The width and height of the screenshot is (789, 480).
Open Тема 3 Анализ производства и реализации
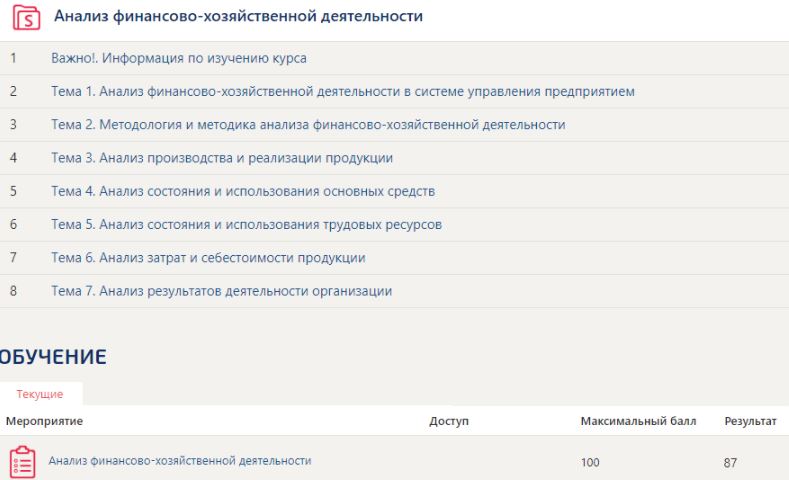[222, 158]
